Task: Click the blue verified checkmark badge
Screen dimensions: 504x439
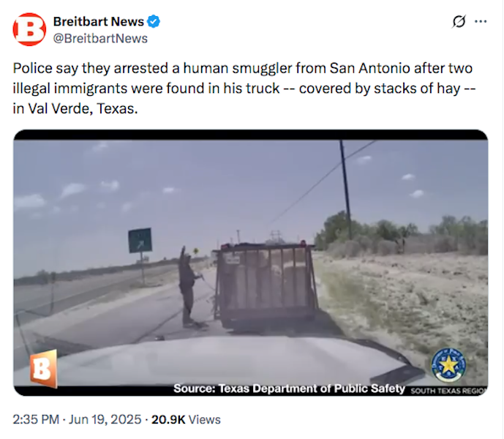Action: tap(154, 21)
